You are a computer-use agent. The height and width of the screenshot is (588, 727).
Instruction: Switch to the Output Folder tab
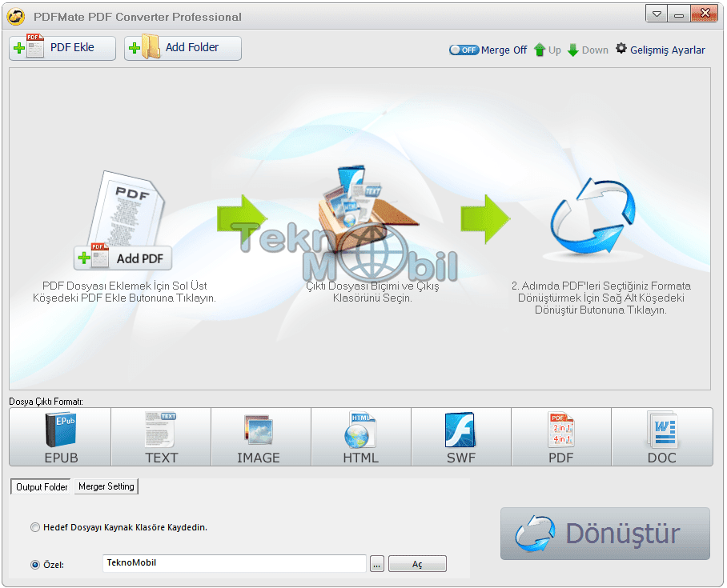[41, 486]
